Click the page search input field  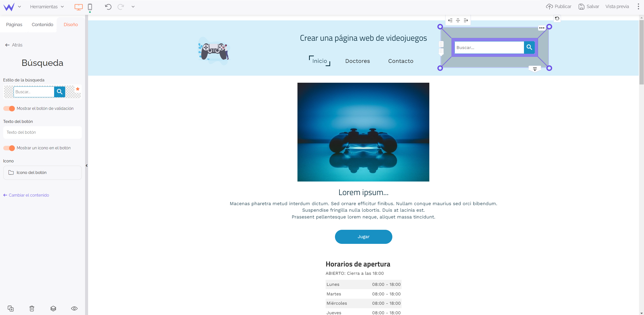tap(489, 48)
